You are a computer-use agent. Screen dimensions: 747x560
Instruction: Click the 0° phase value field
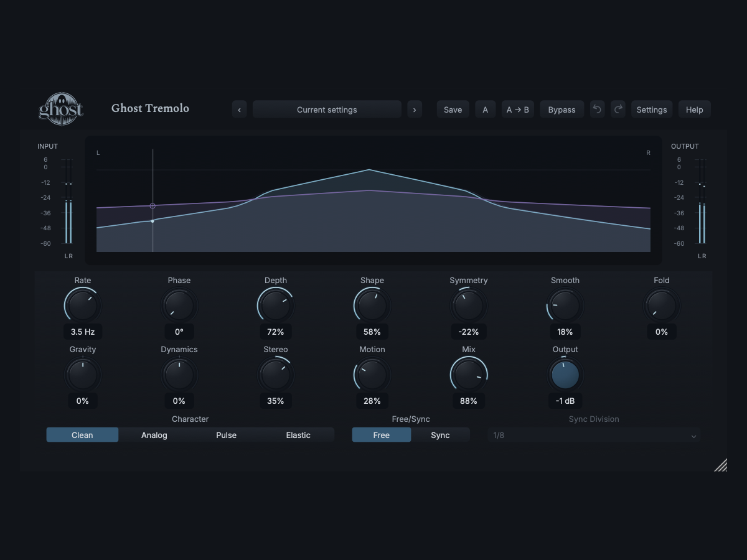point(179,332)
